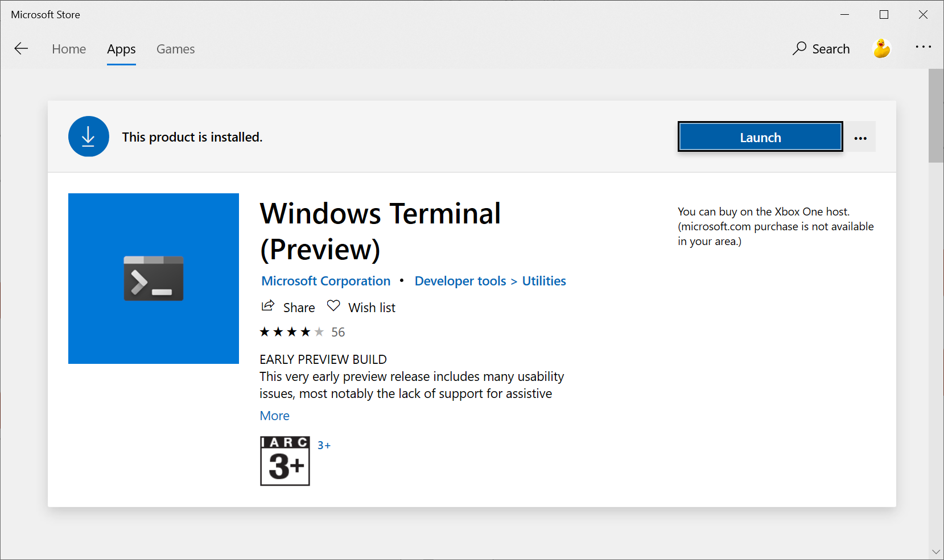
Task: Switch to the Games tab
Action: tap(175, 49)
